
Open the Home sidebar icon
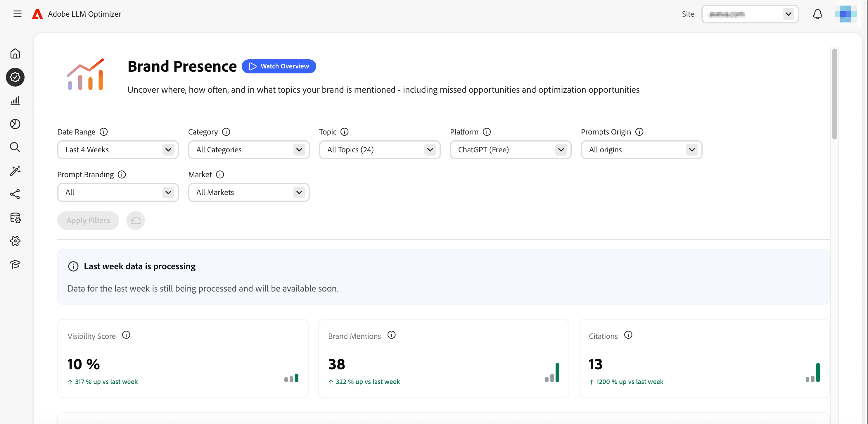[15, 54]
